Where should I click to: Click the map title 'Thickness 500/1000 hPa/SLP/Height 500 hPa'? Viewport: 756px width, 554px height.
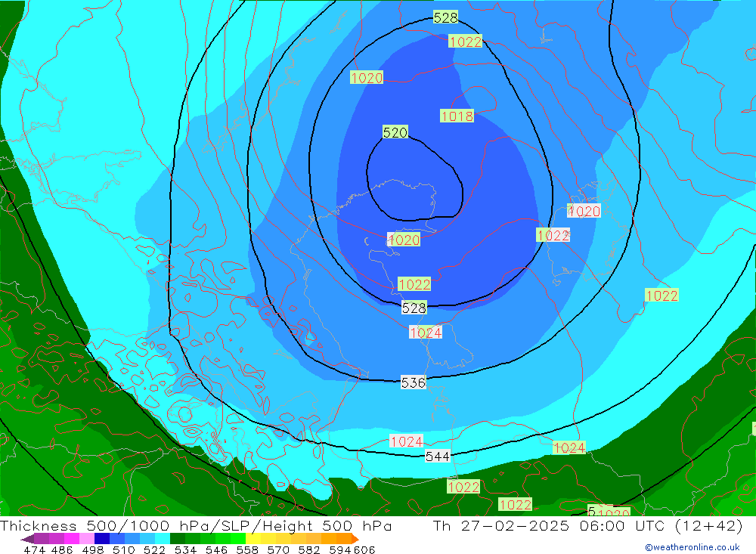(x=196, y=525)
